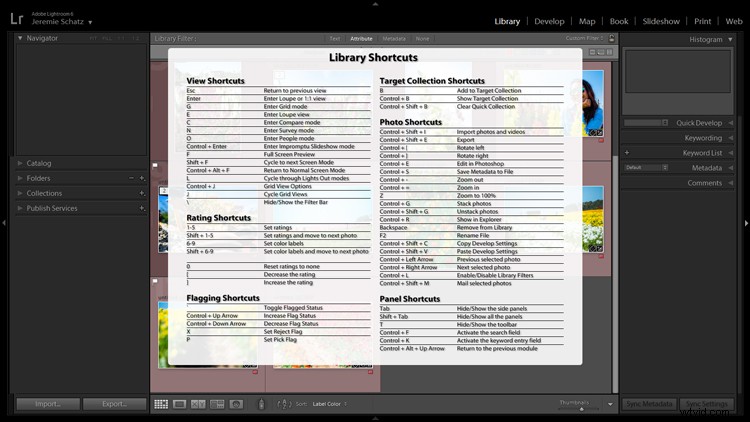This screenshot has width=750, height=422.
Task: Click the 'Enter Grid mode' shortcut row
Action: click(278, 107)
